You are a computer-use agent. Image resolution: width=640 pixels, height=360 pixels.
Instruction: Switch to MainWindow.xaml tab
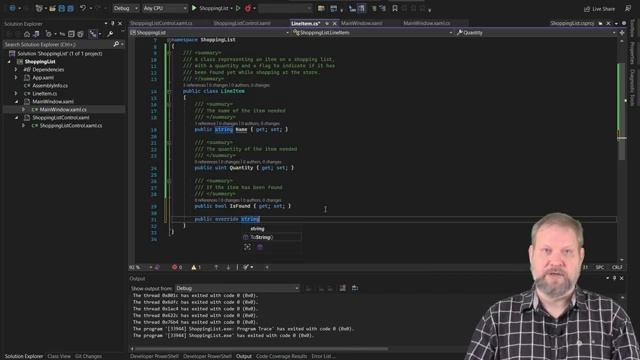tap(362, 23)
